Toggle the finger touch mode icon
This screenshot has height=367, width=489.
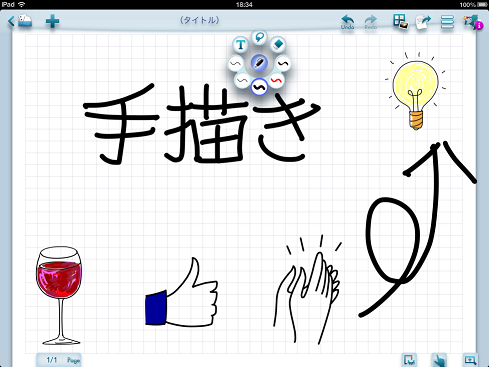439,360
